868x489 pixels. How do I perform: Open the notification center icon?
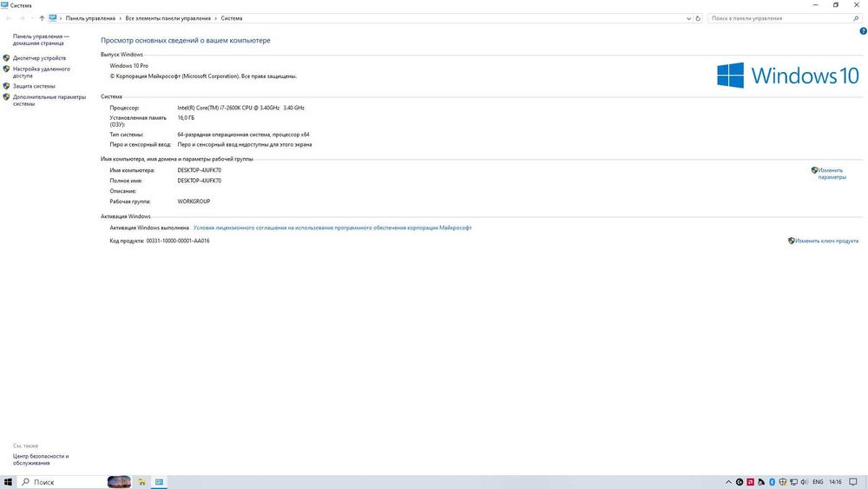[x=853, y=482]
